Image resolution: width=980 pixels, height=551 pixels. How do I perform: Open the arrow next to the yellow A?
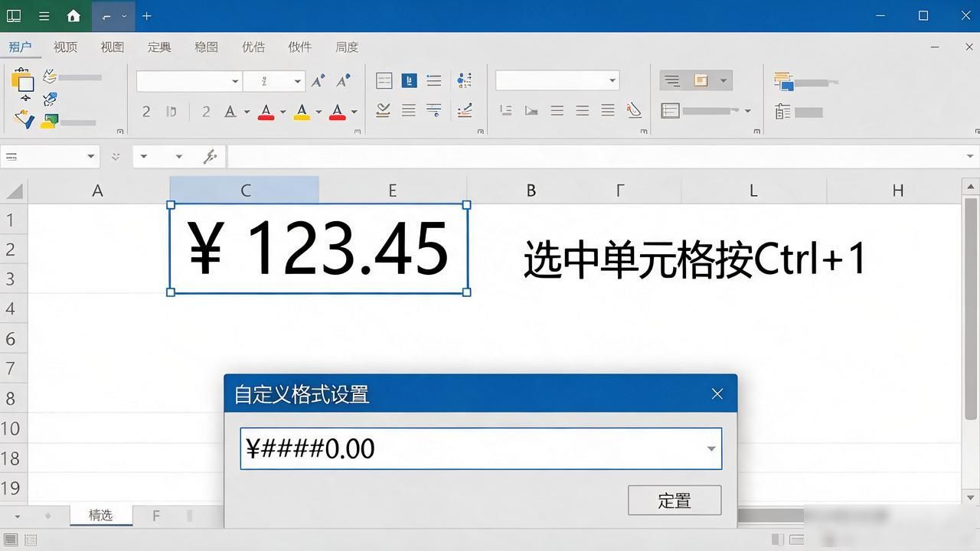[318, 112]
